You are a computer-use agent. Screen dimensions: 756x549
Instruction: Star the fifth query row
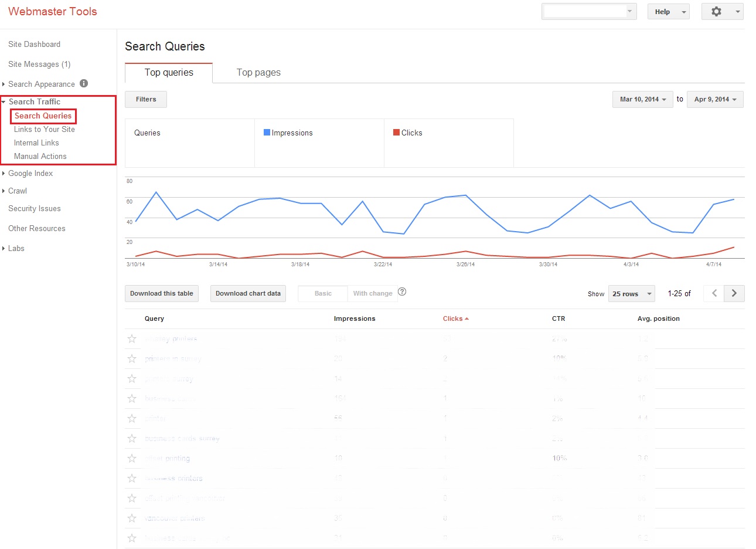point(132,418)
